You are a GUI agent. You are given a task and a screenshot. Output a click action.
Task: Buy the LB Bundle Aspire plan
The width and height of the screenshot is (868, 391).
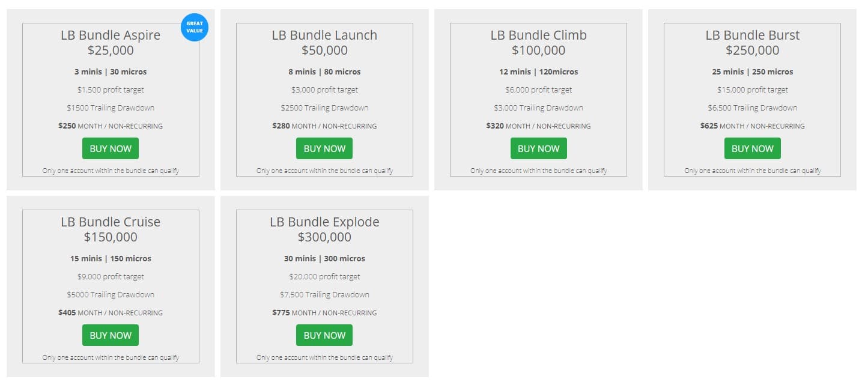[x=111, y=148]
